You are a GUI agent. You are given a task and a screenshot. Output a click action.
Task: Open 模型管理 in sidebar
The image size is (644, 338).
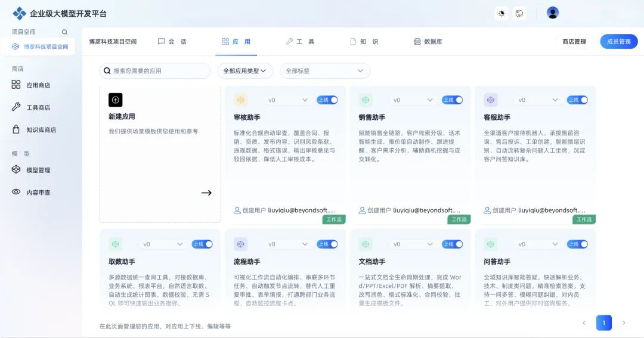pos(31,170)
